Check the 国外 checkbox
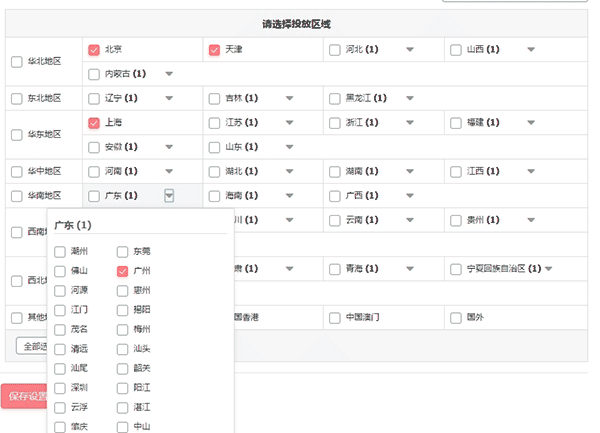Screen dimensions: 600x433 (454, 318)
